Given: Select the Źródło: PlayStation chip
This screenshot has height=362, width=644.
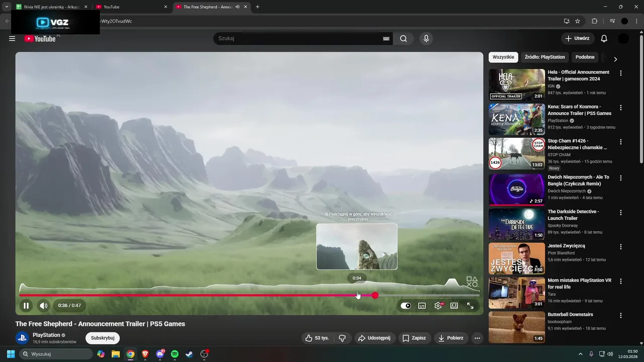Looking at the screenshot, I should pyautogui.click(x=545, y=57).
